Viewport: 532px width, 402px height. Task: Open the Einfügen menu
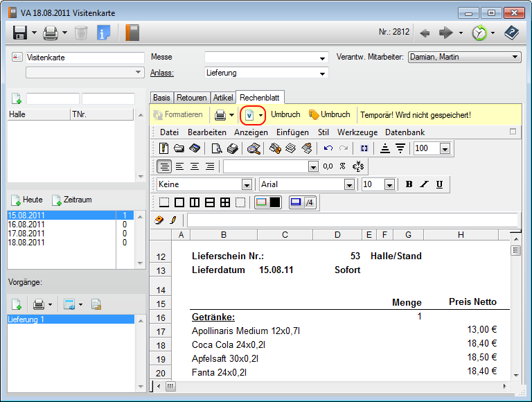[292, 132]
